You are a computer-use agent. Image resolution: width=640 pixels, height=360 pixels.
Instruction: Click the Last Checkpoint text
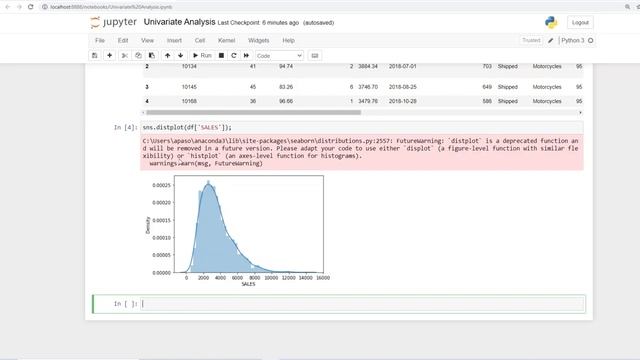point(258,23)
